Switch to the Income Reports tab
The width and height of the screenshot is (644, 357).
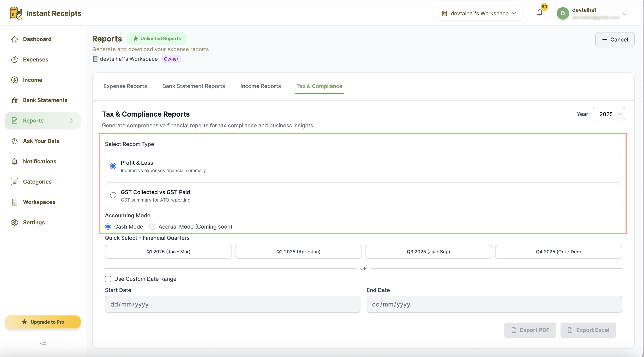click(x=260, y=86)
